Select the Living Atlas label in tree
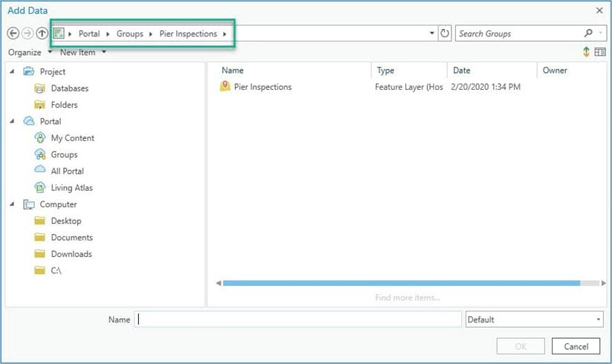612x364 pixels. tap(72, 188)
